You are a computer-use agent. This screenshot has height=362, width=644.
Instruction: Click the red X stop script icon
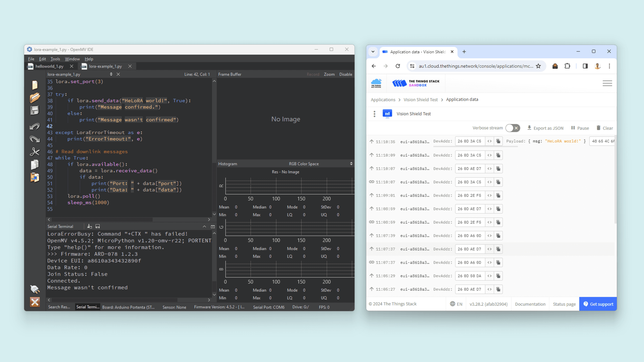[35, 302]
